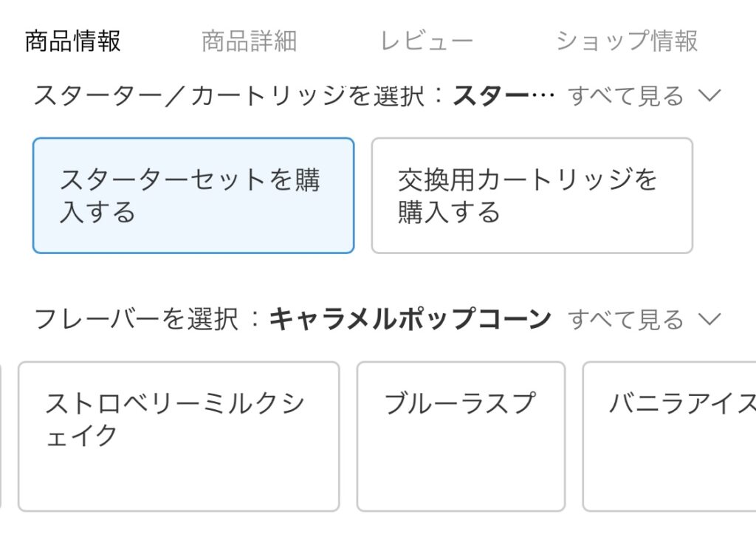Choose 交換用カートリッジを購入する option
The height and width of the screenshot is (537, 756).
point(532,196)
